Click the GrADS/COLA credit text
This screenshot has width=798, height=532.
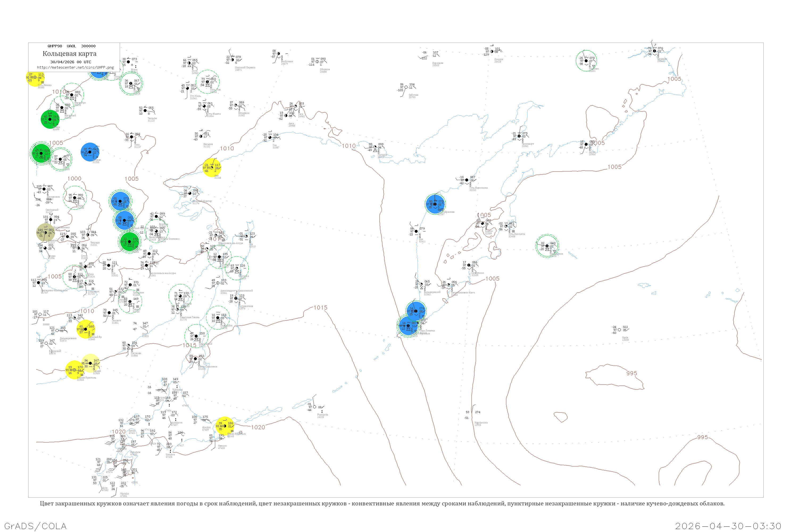[x=35, y=526]
